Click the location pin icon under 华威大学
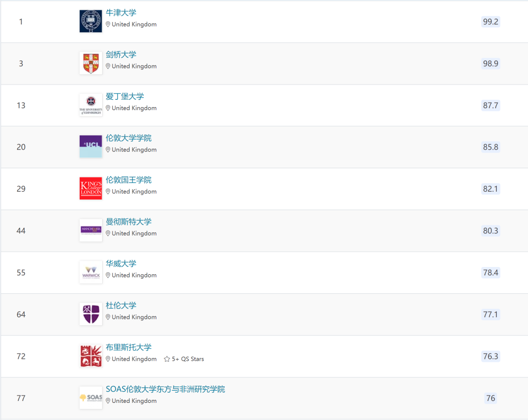Viewport: 528px width, 420px height. coord(108,275)
